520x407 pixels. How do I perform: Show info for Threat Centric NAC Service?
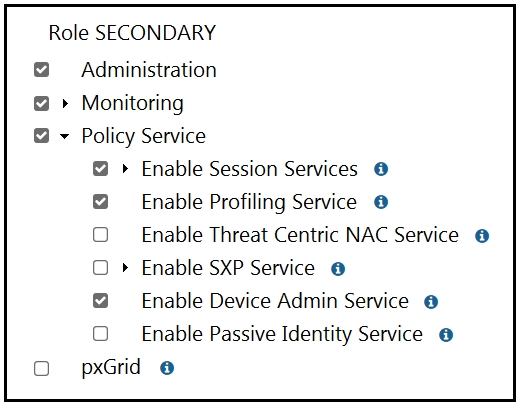[482, 236]
